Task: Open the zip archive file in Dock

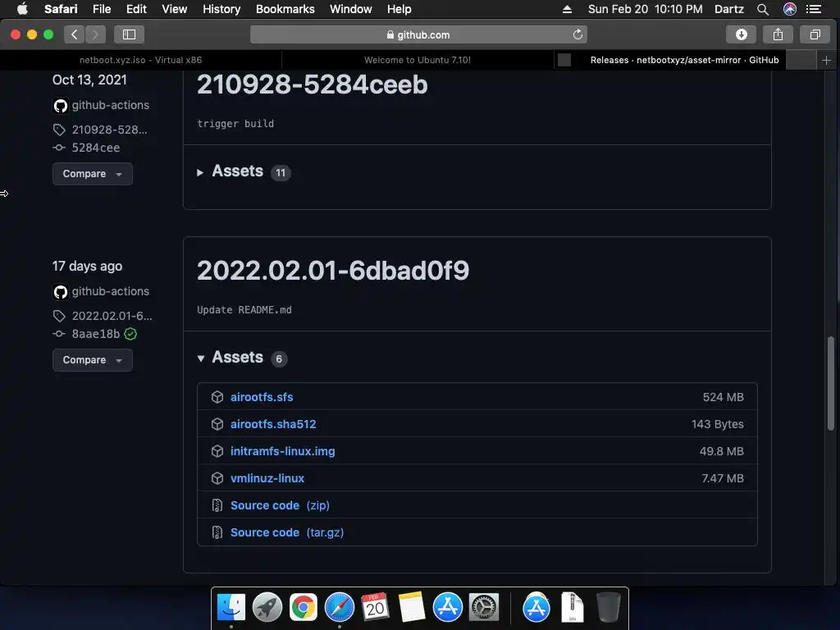Action: 572,608
